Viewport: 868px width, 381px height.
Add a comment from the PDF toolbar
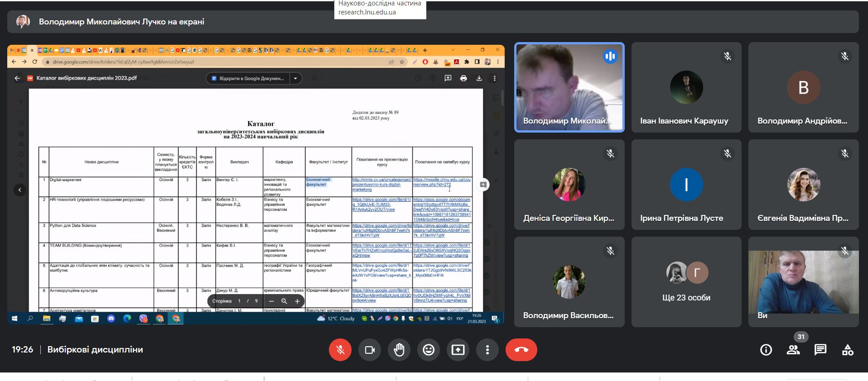click(x=448, y=78)
